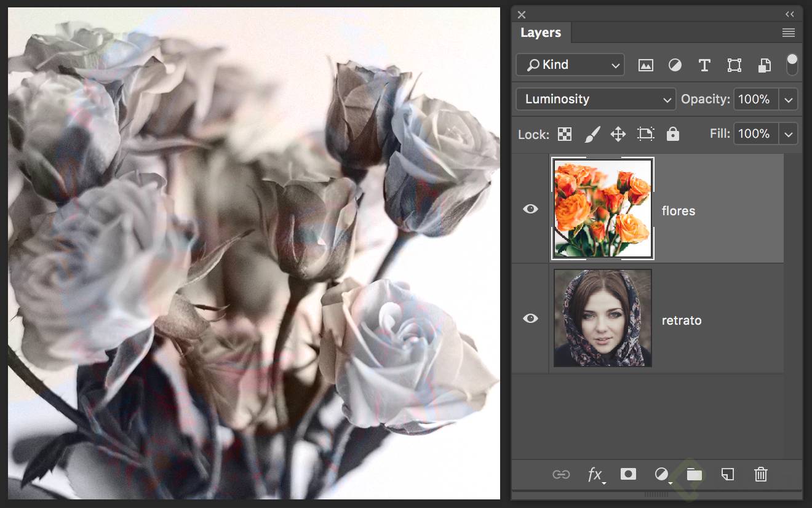Filter for smart objects icon
Screen dimensions: 812x508
764,65
